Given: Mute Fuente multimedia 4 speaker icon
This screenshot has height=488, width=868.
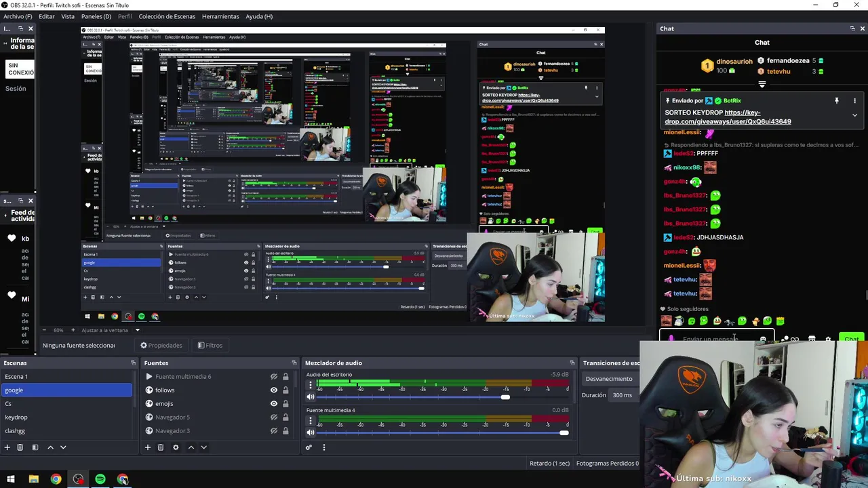Looking at the screenshot, I should click(311, 432).
